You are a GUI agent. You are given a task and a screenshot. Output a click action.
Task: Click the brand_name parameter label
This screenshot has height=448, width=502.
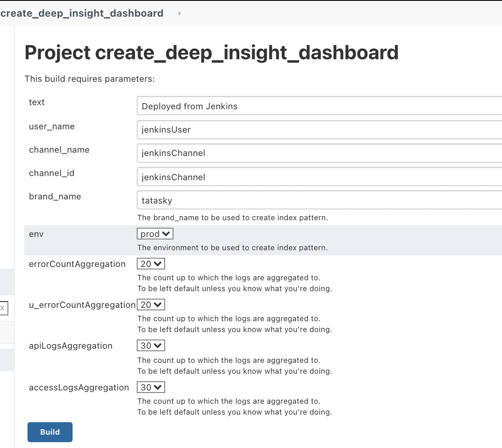coord(55,196)
